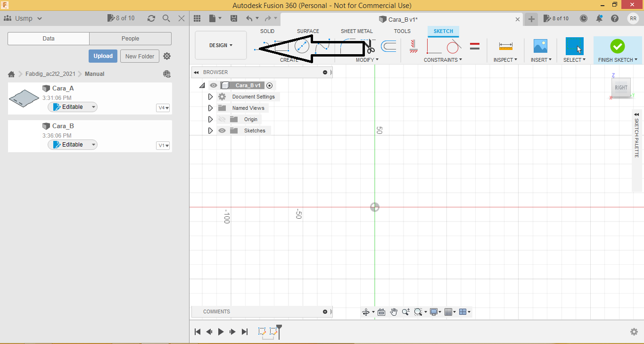The height and width of the screenshot is (344, 644).
Task: Add a new comment with plus icon
Action: (325, 312)
